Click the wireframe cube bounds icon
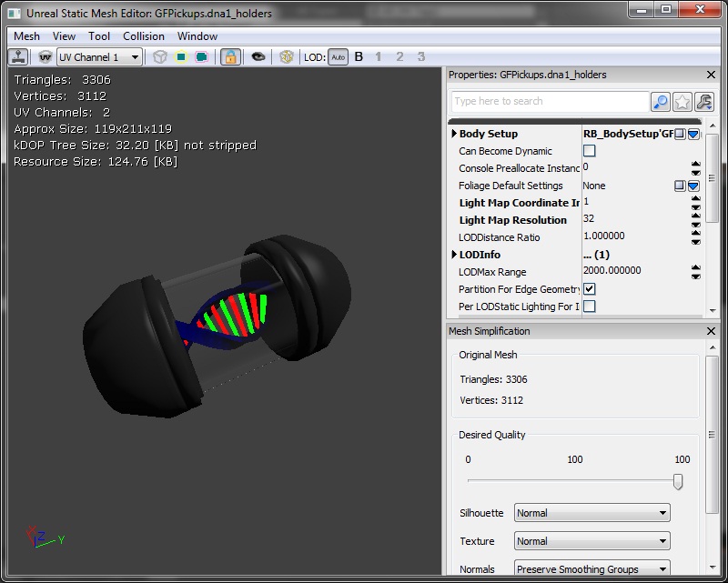The height and width of the screenshot is (583, 728). [x=160, y=56]
